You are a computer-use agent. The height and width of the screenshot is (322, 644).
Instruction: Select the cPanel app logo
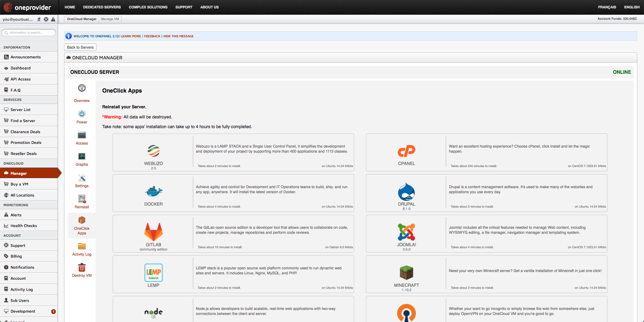406,151
